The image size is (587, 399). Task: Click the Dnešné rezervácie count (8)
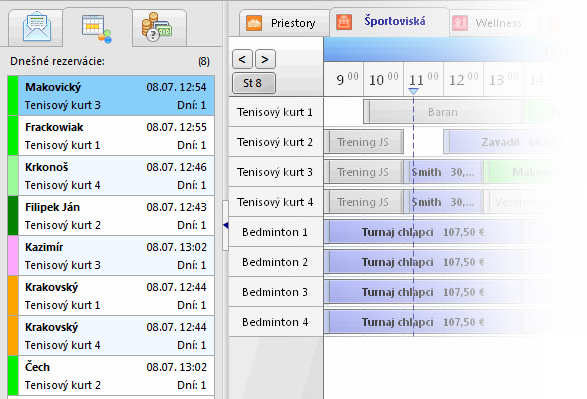point(204,61)
